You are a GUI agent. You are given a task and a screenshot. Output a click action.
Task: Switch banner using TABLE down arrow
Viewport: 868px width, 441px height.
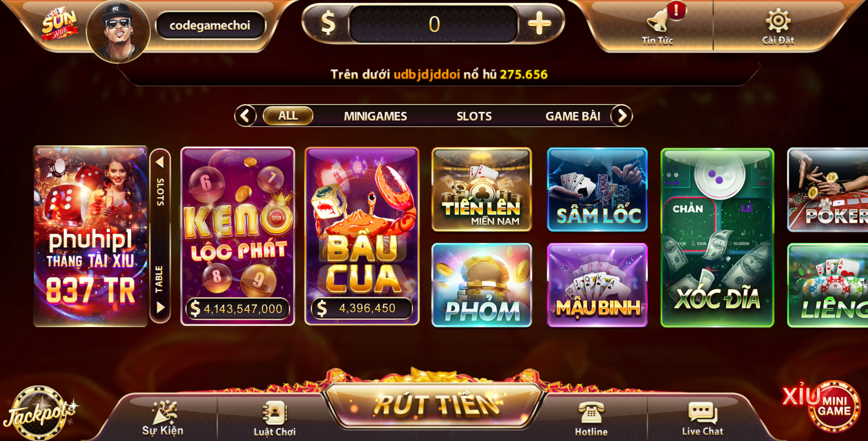tap(160, 307)
